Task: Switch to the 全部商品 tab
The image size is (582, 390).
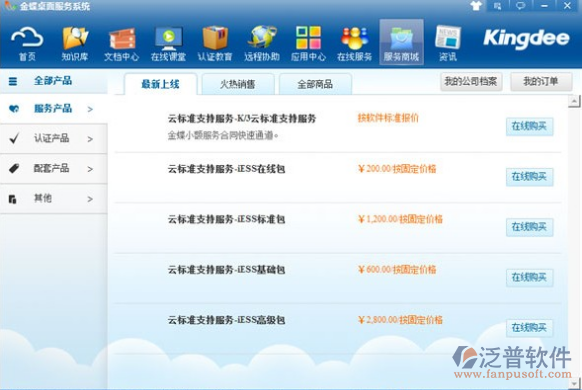Action: pyautogui.click(x=315, y=84)
